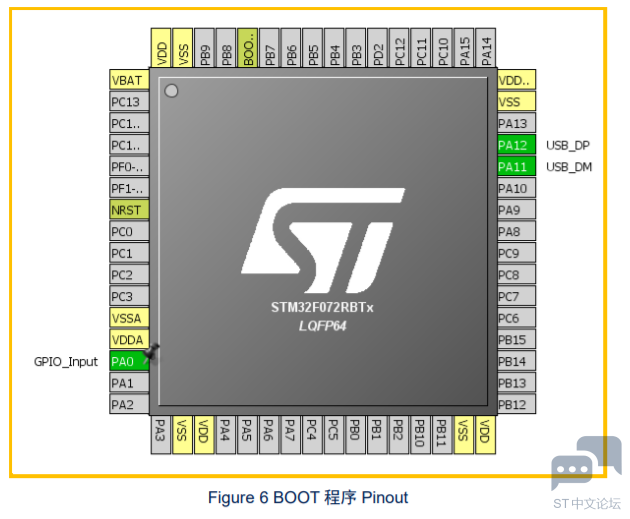Select the PC9 pin
Image resolution: width=630 pixels, height=519 pixels.
(x=516, y=253)
